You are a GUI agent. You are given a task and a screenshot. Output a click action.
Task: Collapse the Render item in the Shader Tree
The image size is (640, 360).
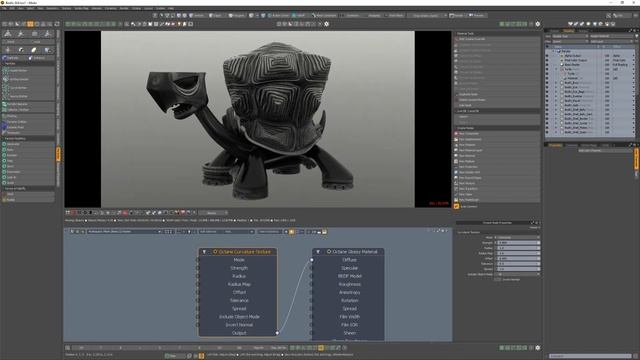[554, 51]
